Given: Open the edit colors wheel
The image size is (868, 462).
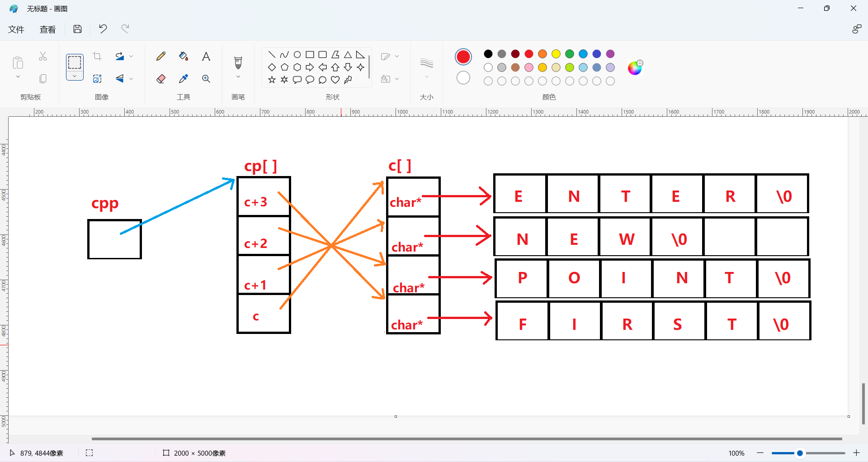Looking at the screenshot, I should [635, 68].
